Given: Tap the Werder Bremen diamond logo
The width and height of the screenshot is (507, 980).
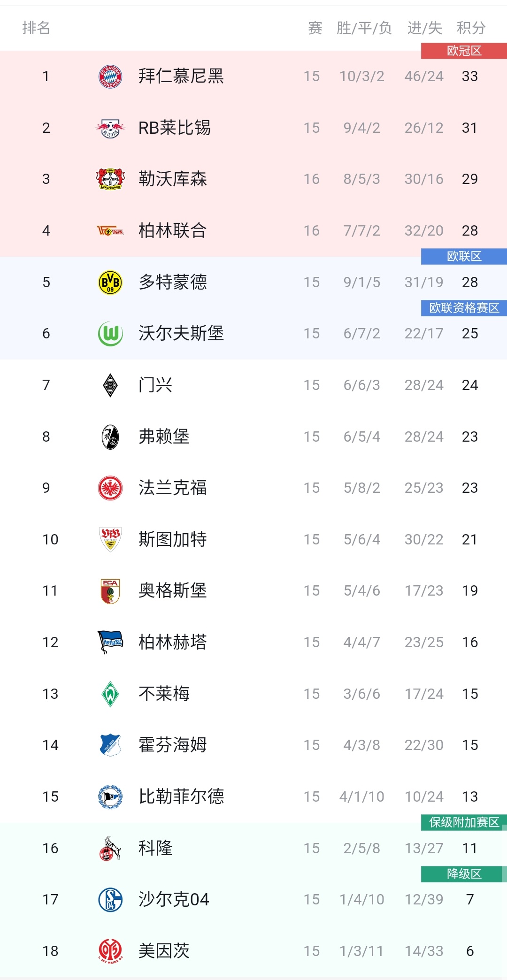Looking at the screenshot, I should point(110,694).
